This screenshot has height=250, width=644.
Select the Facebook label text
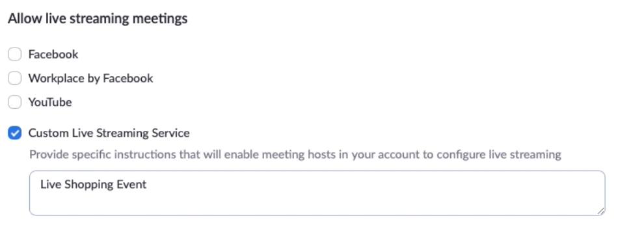click(x=53, y=54)
